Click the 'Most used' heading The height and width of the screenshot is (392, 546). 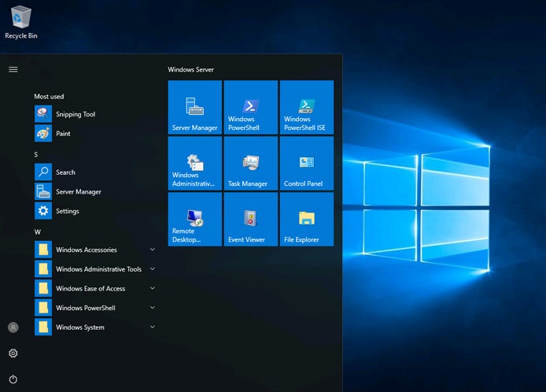[x=49, y=97]
